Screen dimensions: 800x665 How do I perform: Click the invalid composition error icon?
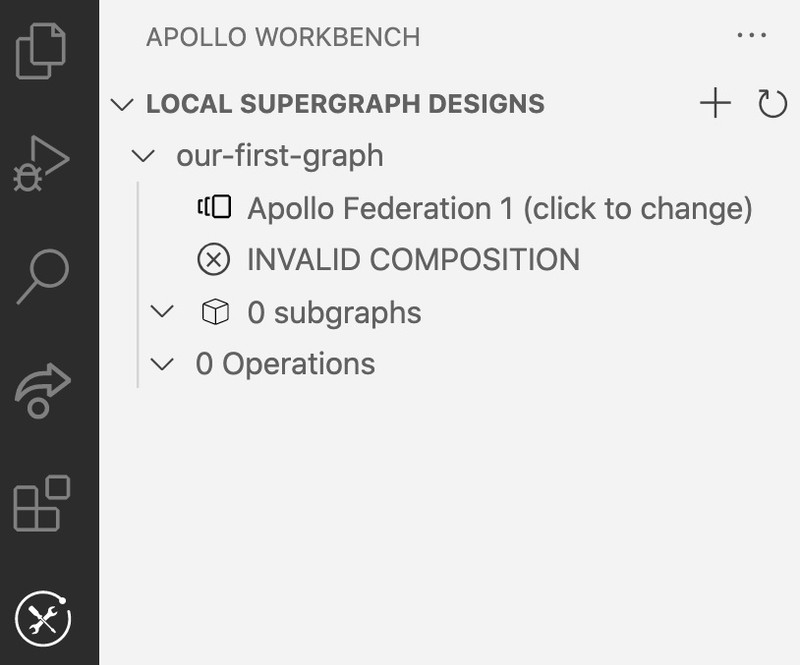coord(214,259)
